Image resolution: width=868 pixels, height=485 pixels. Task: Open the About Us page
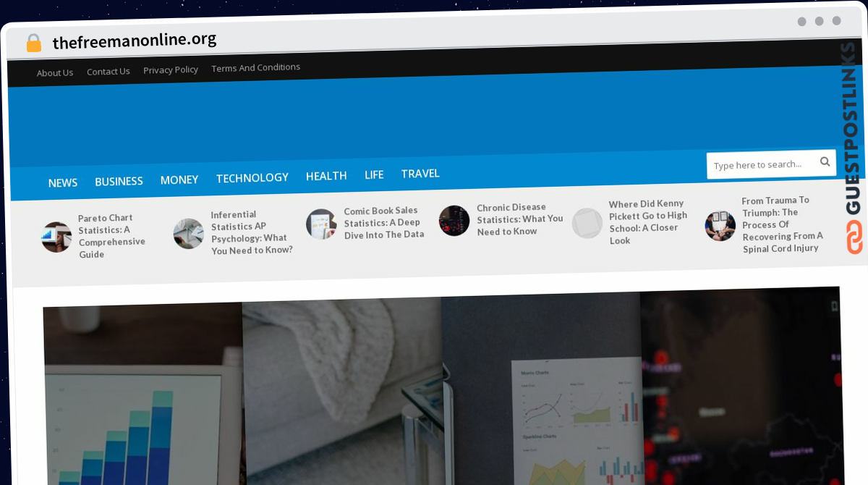pyautogui.click(x=55, y=72)
